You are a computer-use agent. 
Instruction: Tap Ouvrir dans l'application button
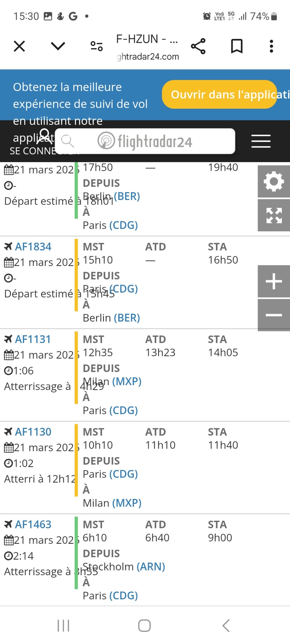coord(219,94)
